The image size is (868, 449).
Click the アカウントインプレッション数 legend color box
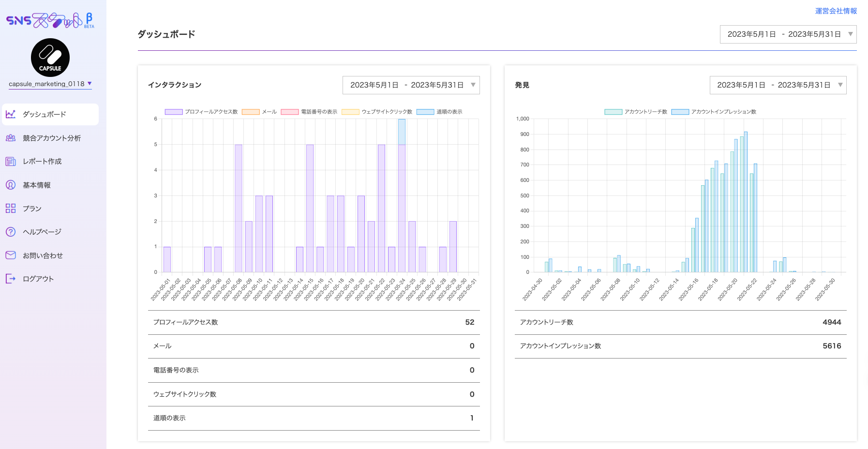[680, 112]
